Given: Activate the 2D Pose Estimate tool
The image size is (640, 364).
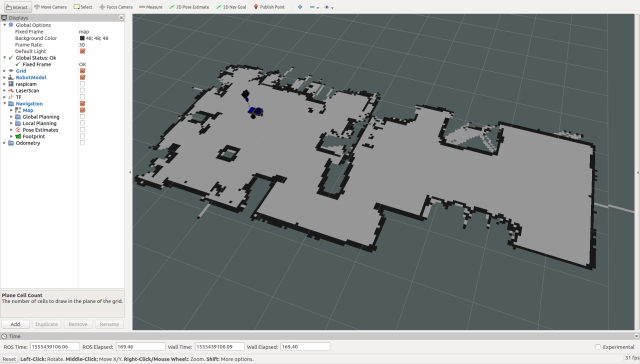Looking at the screenshot, I should (189, 7).
